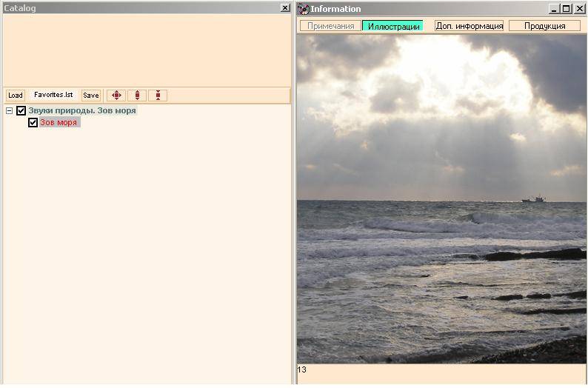The height and width of the screenshot is (388, 588).
Task: Close the Information window
Action: click(x=579, y=9)
